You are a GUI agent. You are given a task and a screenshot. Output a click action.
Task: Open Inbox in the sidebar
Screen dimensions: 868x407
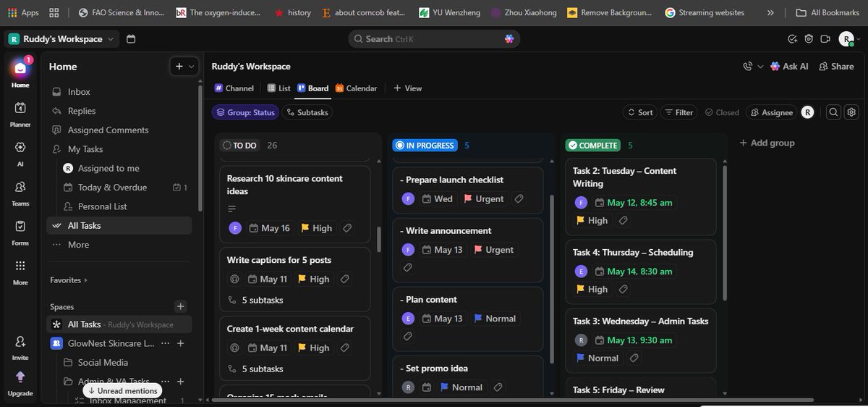[79, 92]
